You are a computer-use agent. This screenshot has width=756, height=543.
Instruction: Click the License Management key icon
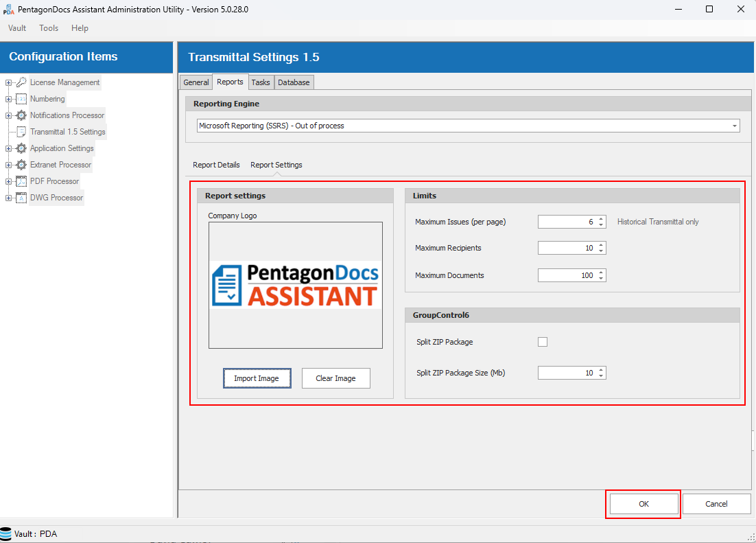click(21, 82)
